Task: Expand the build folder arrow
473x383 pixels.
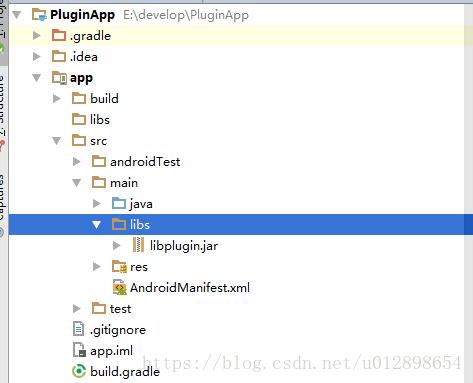Action: coord(57,99)
